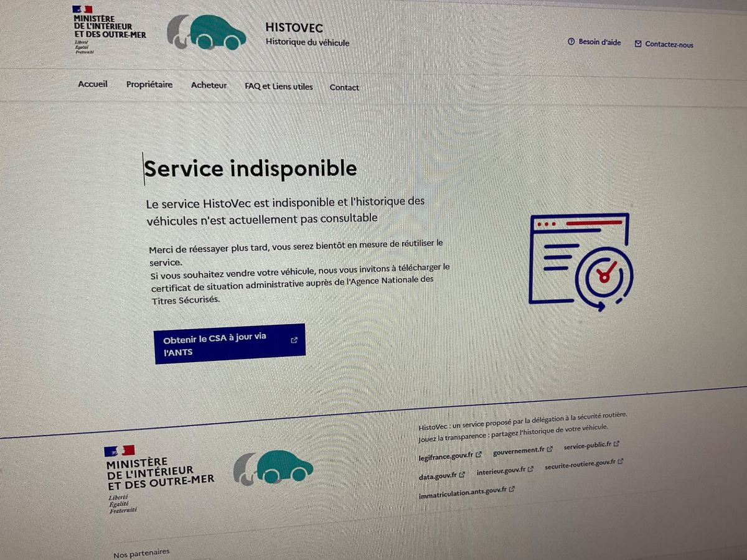Open Besoin d'aide help link
The image size is (747, 560).
pyautogui.click(x=594, y=42)
